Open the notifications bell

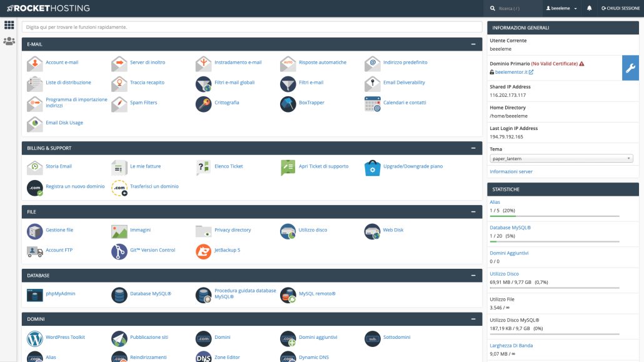point(588,8)
